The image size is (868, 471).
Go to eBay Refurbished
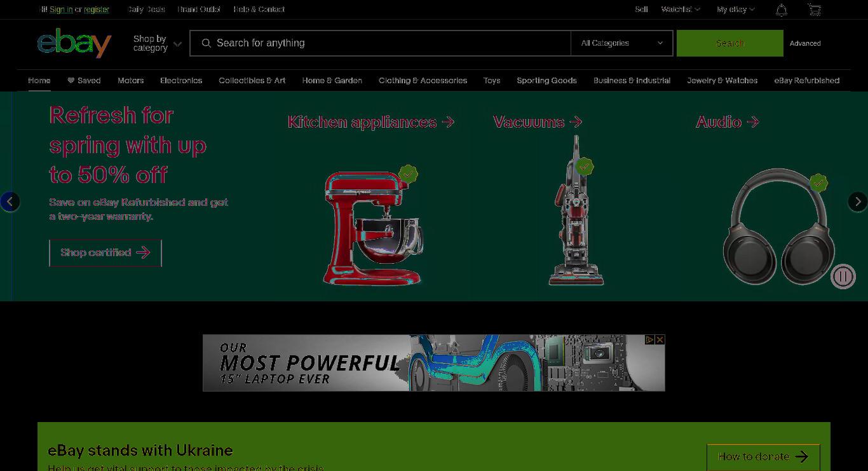807,81
